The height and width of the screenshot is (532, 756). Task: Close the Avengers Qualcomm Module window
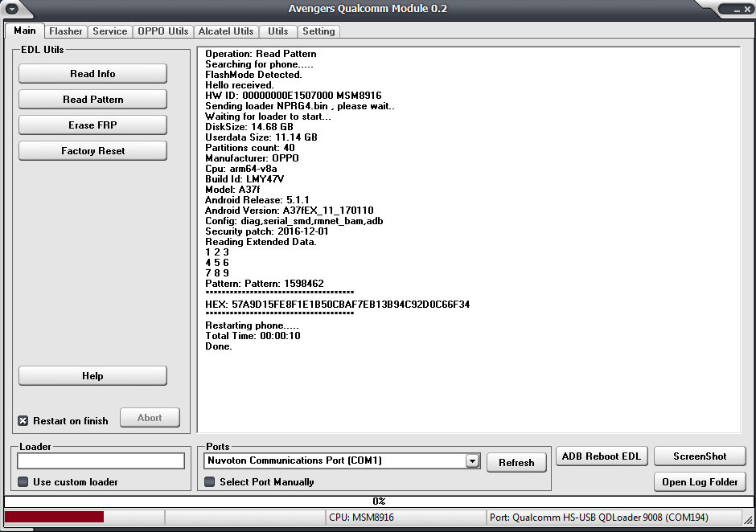(x=747, y=10)
